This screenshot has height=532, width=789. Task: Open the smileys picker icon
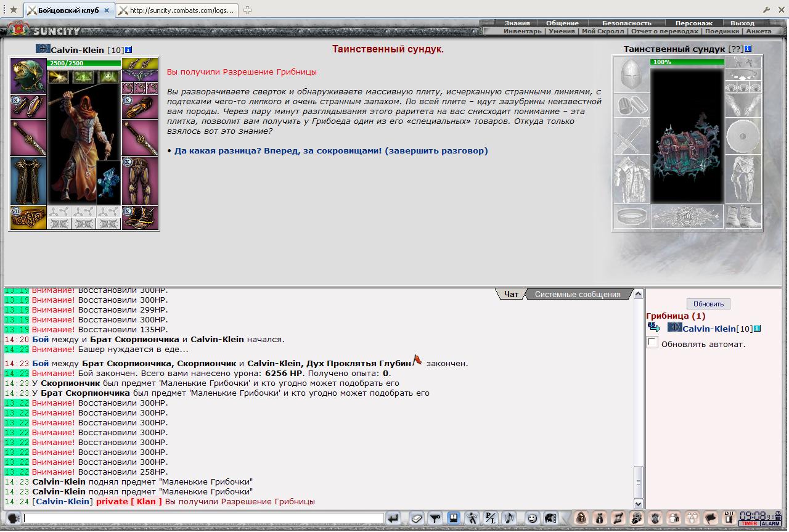tap(532, 518)
